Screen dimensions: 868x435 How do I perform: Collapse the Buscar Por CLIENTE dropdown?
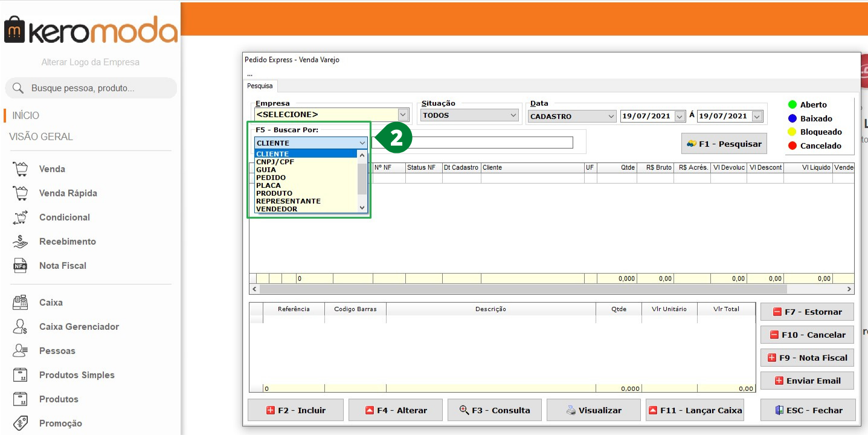coord(362,143)
